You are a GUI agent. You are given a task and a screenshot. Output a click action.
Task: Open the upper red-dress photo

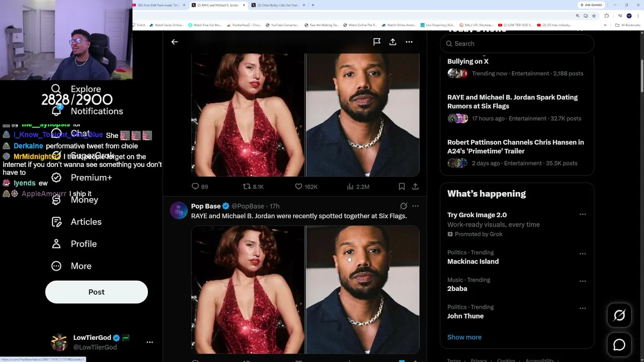click(248, 115)
